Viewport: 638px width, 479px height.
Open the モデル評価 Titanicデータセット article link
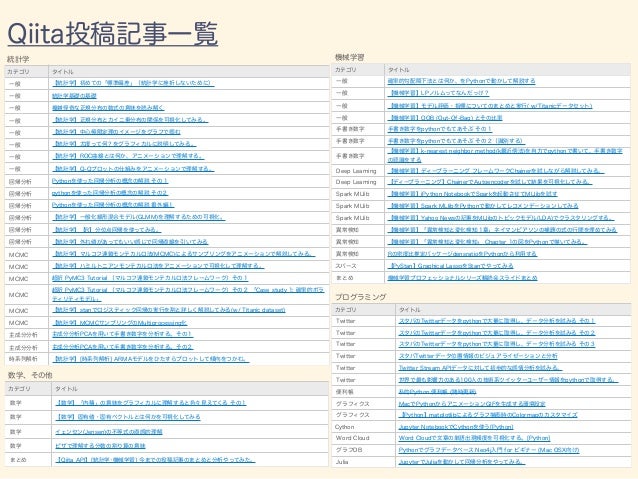point(490,106)
